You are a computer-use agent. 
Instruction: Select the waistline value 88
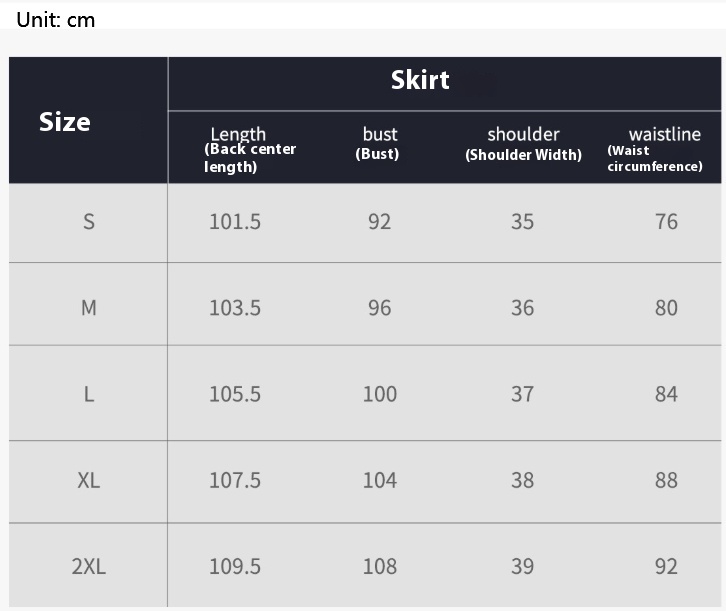[667, 480]
